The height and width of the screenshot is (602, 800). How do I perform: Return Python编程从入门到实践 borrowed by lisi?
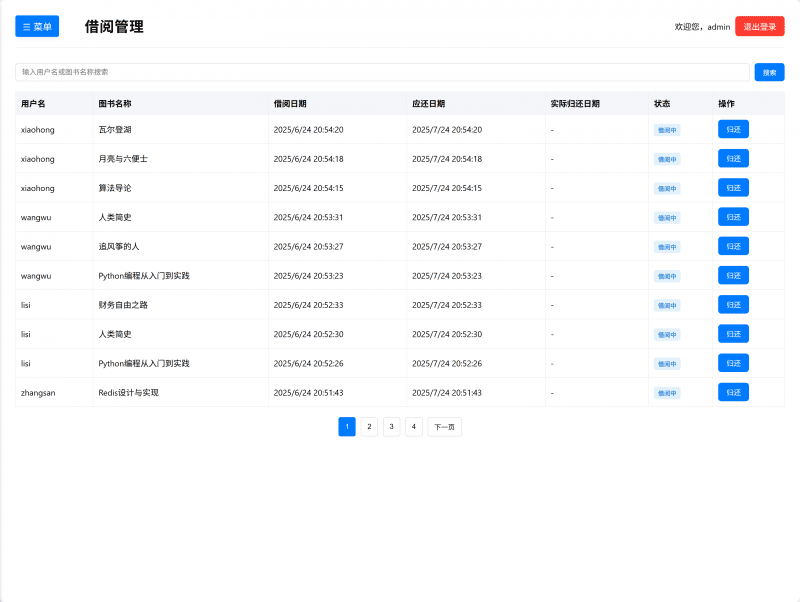click(733, 363)
